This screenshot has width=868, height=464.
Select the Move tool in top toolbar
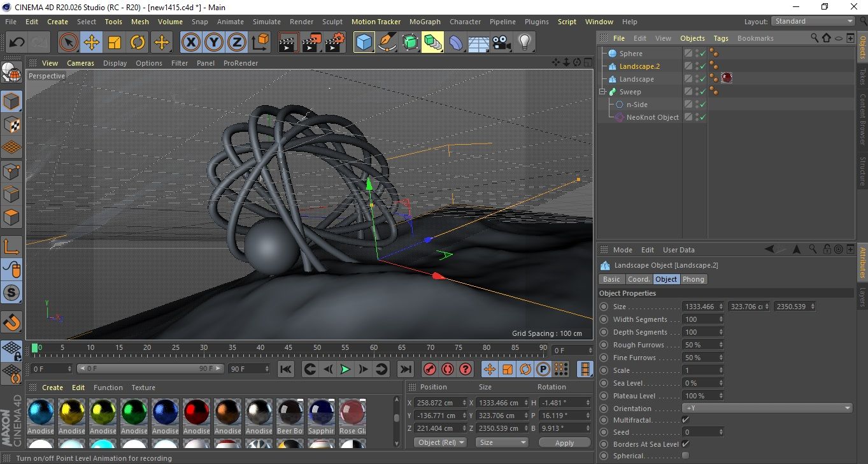(92, 43)
